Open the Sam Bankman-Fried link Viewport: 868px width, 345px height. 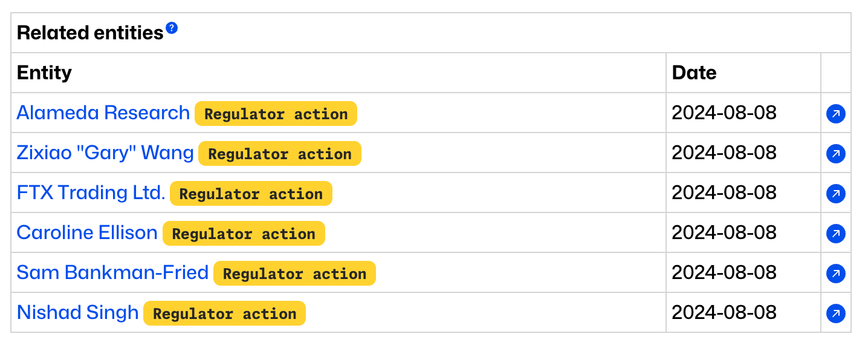(x=112, y=273)
